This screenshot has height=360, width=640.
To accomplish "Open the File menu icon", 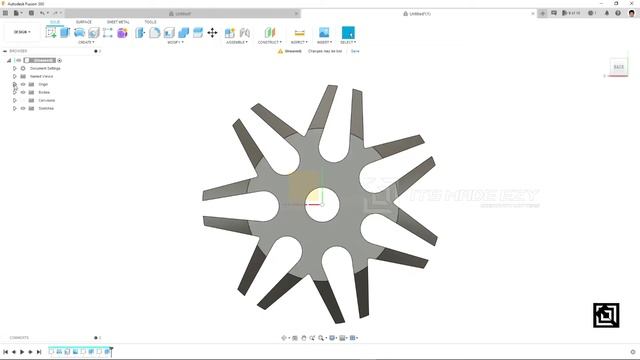I will click(16, 13).
